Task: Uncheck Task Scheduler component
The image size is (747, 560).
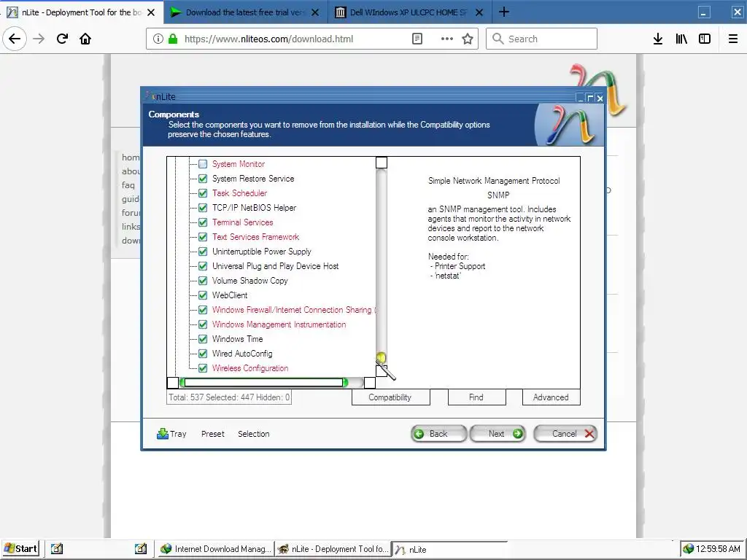Action: pos(203,193)
